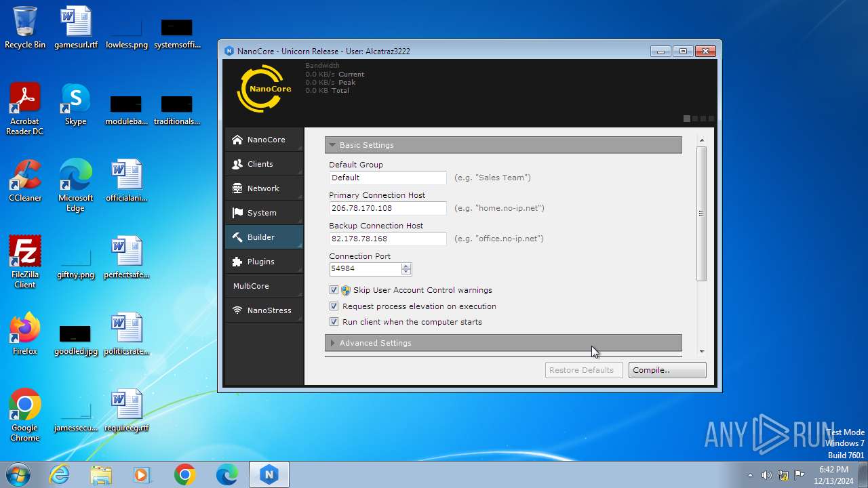Select the Firefox desktop shortcut

coord(25,333)
